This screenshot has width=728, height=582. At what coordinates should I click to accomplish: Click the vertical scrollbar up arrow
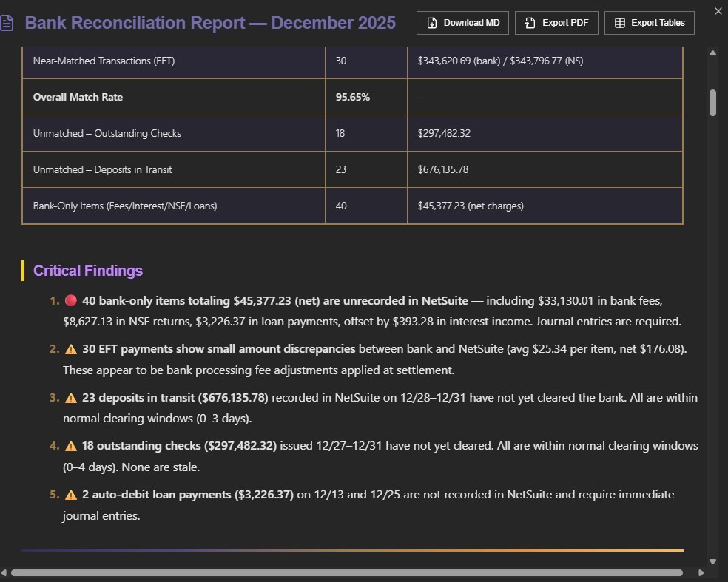coord(712,53)
